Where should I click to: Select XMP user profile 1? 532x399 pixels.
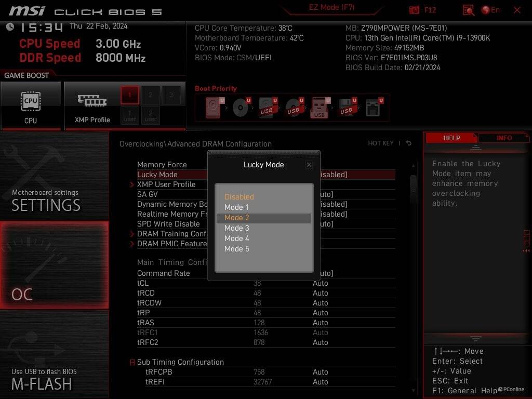[x=129, y=115]
